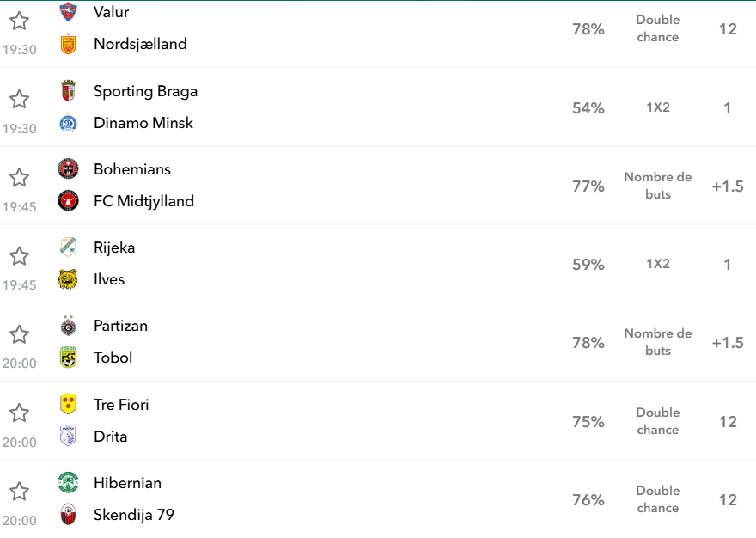Viewport: 756px width, 538px height.
Task: Select the Tobol club badge
Action: tap(68, 357)
